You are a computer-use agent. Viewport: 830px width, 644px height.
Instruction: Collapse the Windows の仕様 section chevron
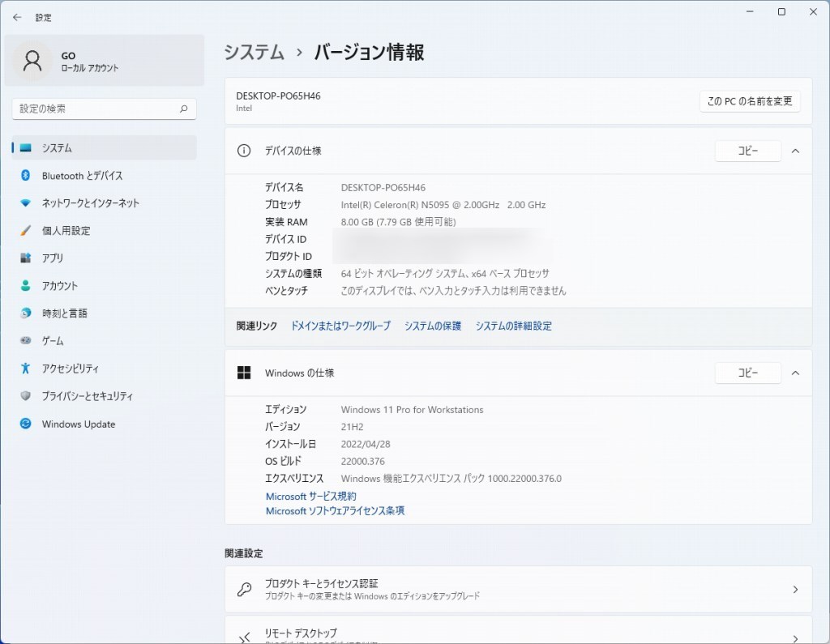795,373
